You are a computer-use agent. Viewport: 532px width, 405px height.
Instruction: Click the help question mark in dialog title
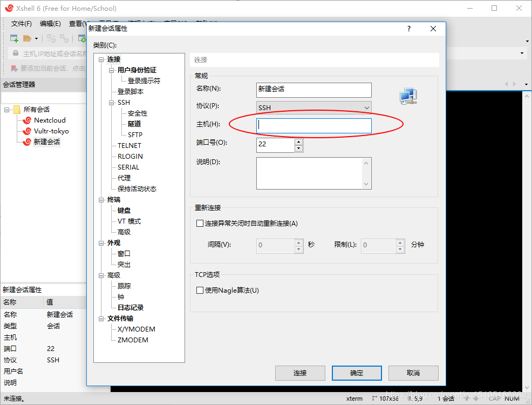[409, 29]
